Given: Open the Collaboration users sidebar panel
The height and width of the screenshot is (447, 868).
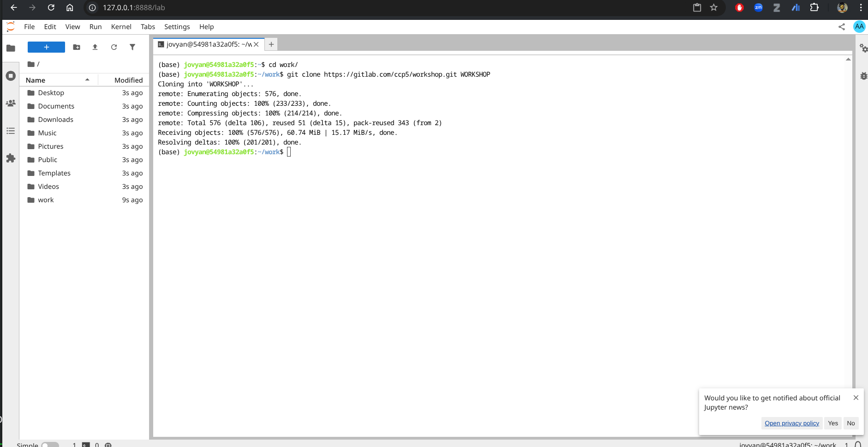Looking at the screenshot, I should point(11,103).
